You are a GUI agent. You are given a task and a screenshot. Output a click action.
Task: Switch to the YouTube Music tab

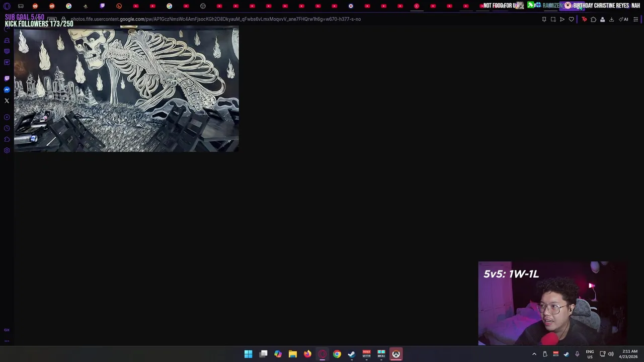417,6
